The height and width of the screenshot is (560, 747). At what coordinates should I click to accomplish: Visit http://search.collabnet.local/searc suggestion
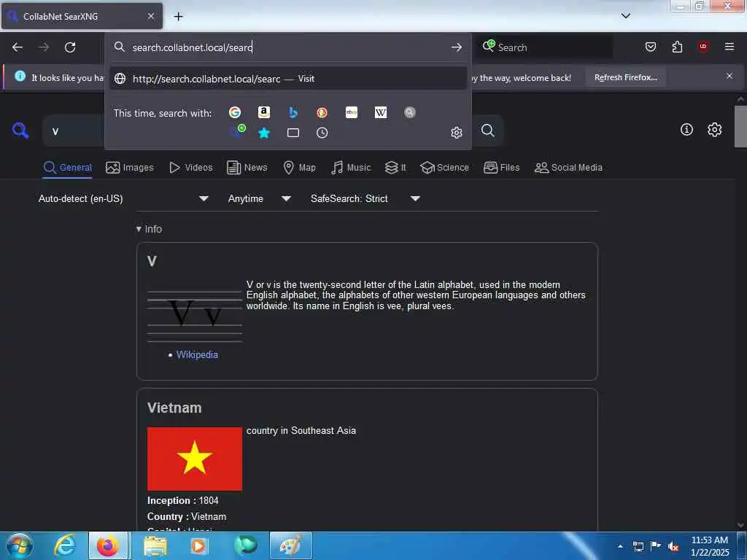coord(287,79)
